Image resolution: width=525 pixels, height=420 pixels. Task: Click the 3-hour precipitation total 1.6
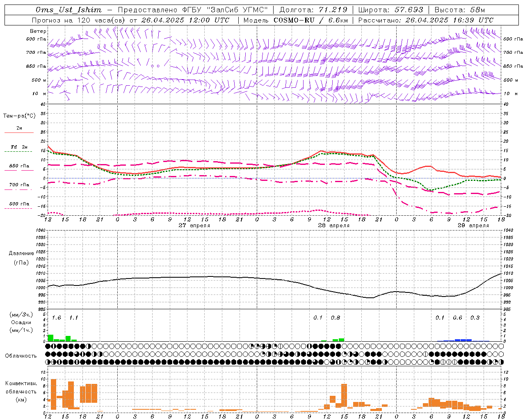click(x=57, y=318)
